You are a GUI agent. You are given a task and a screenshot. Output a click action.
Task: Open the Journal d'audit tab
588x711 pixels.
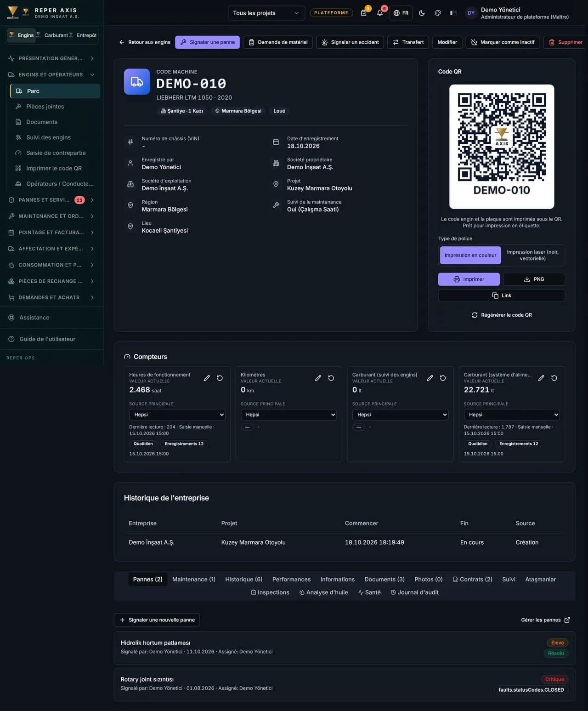coord(414,592)
